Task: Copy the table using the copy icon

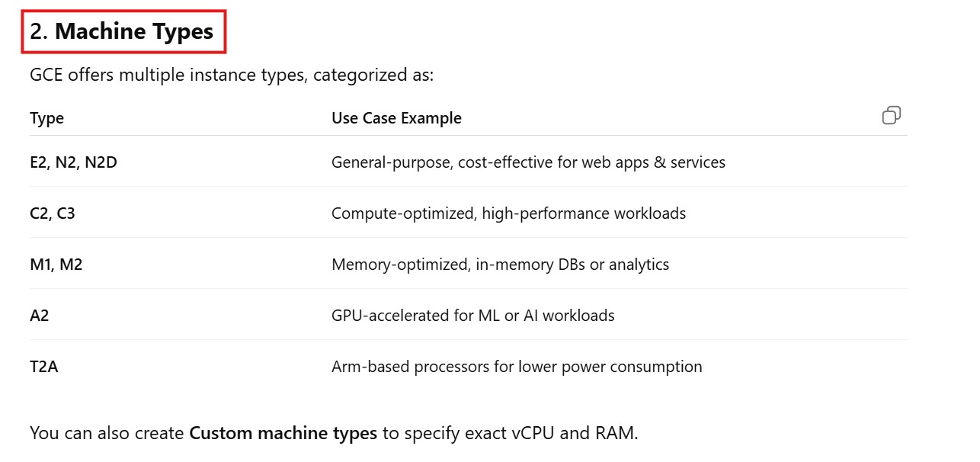Action: click(891, 116)
